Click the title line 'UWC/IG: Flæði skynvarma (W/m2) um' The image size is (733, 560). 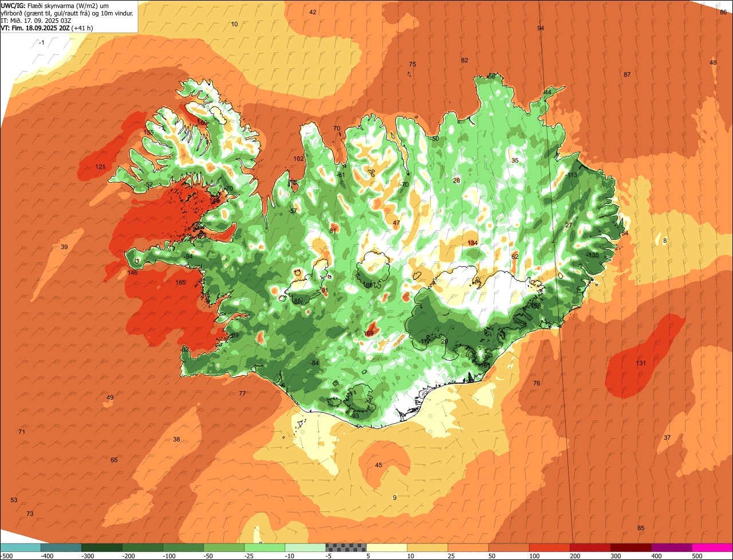55,5
